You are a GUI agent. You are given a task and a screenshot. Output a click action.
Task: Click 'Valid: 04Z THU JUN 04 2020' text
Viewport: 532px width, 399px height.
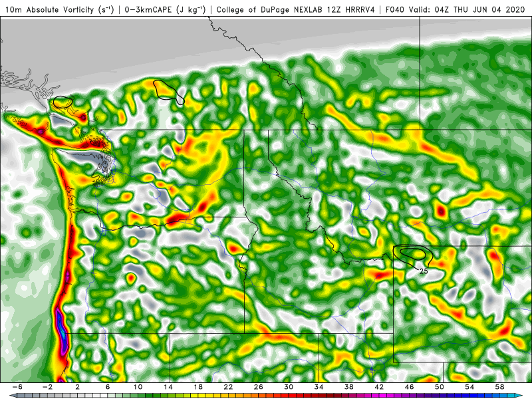[467, 9]
